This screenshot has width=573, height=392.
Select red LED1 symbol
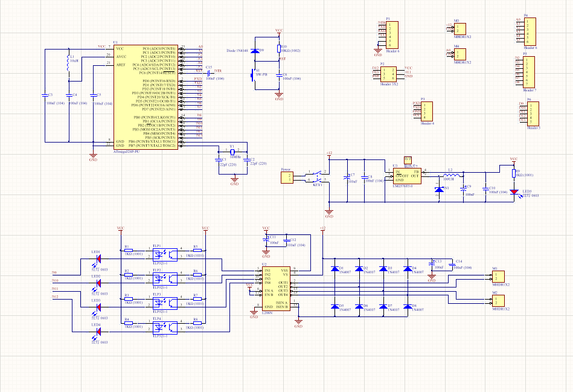point(98,259)
